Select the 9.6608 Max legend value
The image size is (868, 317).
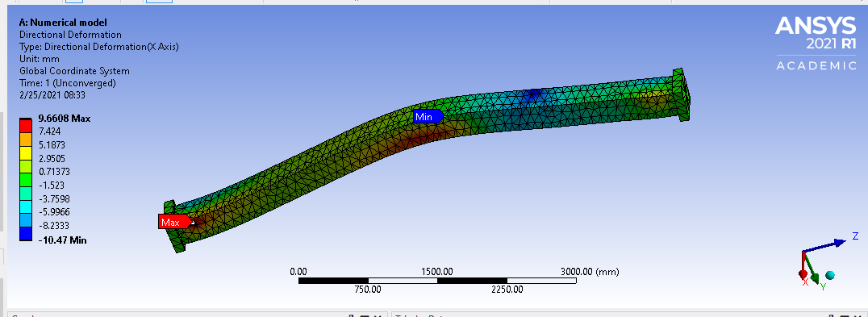pyautogui.click(x=63, y=119)
